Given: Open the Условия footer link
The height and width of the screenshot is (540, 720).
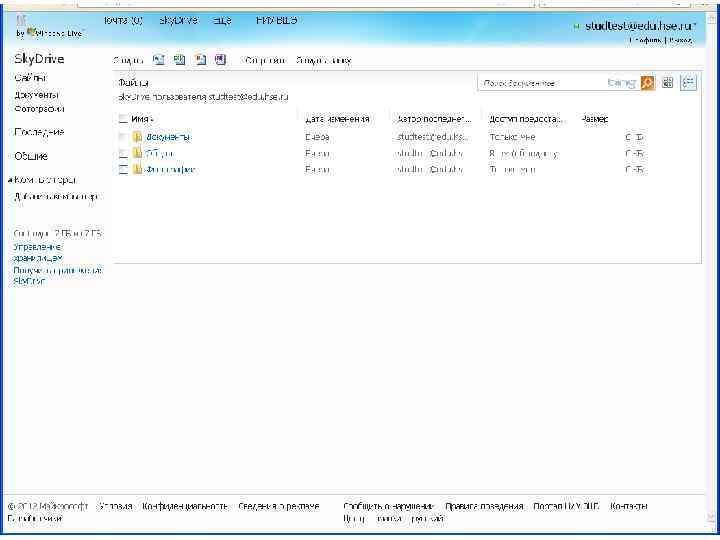Looking at the screenshot, I should [115, 506].
